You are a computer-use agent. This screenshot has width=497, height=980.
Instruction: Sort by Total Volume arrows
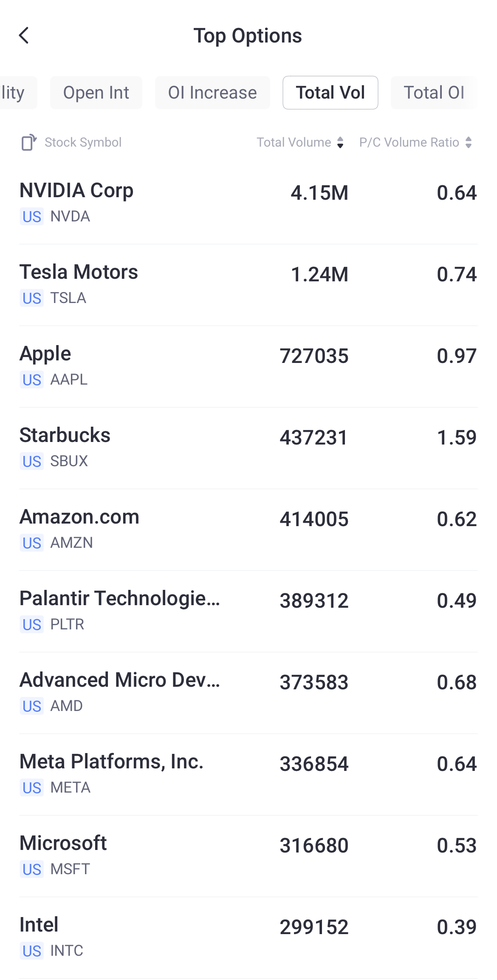[340, 142]
